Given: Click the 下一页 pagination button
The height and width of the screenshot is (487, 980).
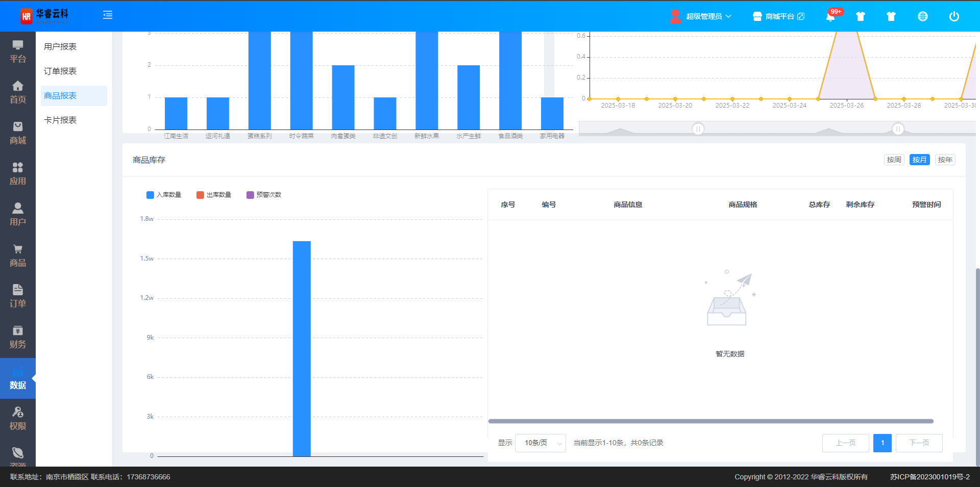Looking at the screenshot, I should tap(919, 443).
